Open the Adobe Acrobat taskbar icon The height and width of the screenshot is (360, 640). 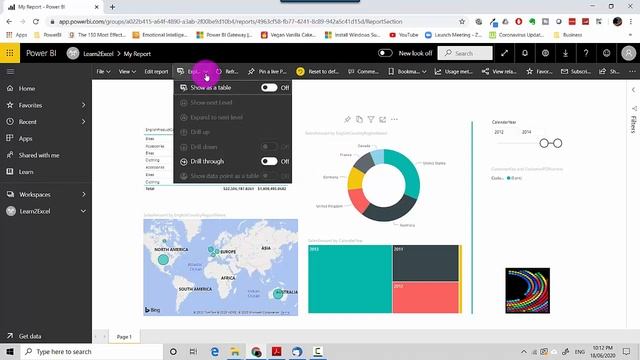point(276,351)
